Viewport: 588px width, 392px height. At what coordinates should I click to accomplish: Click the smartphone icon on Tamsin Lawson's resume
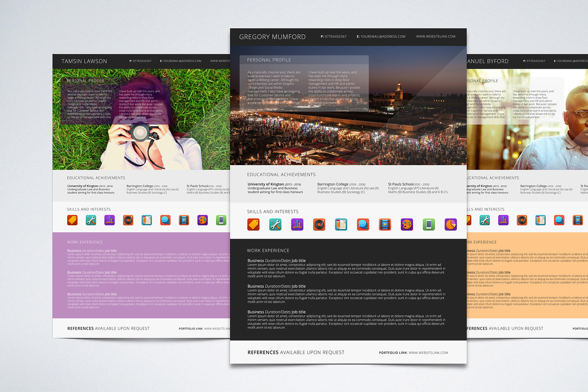tap(221, 220)
